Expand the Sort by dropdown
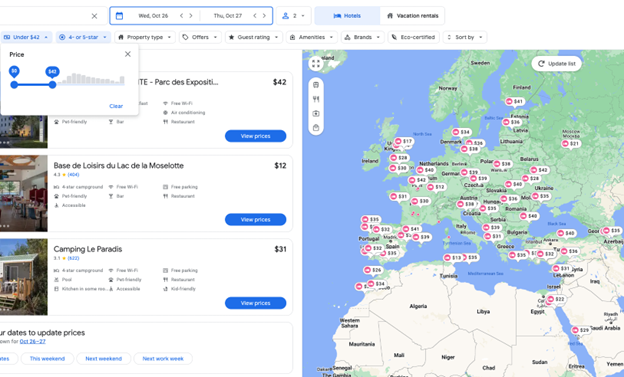This screenshot has height=377, width=624. point(465,37)
